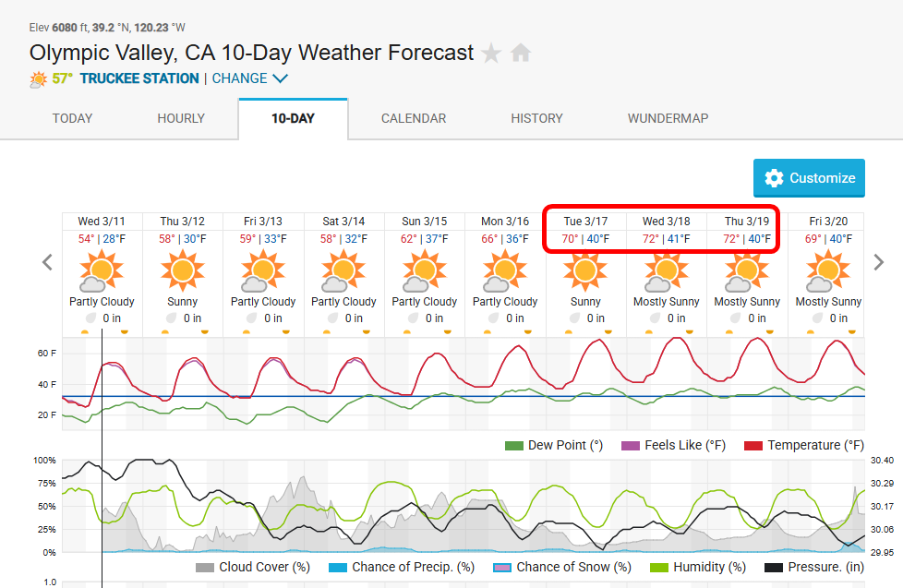Click the home icon beside title
This screenshot has height=588, width=903.
tap(521, 54)
